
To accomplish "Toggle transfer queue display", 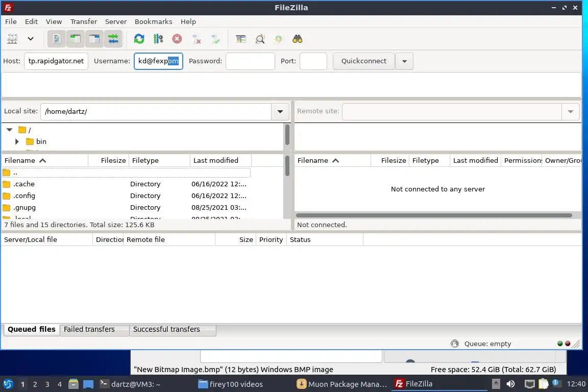I will [113, 39].
